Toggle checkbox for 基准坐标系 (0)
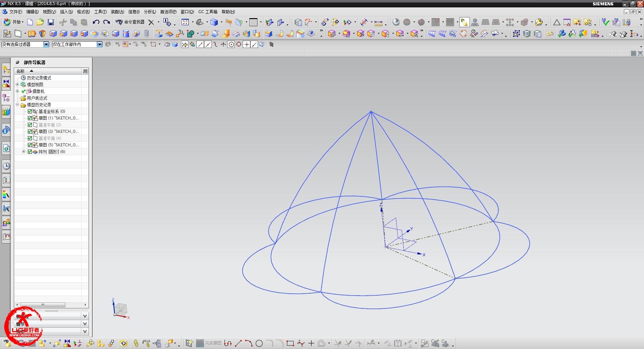The height and width of the screenshot is (349, 644). (x=30, y=111)
